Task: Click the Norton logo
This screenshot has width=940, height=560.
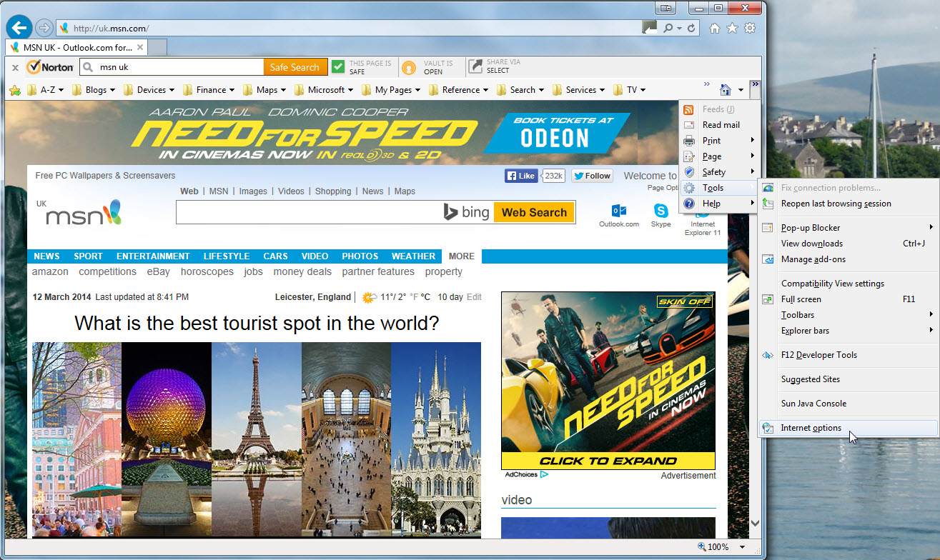Action: tap(50, 67)
